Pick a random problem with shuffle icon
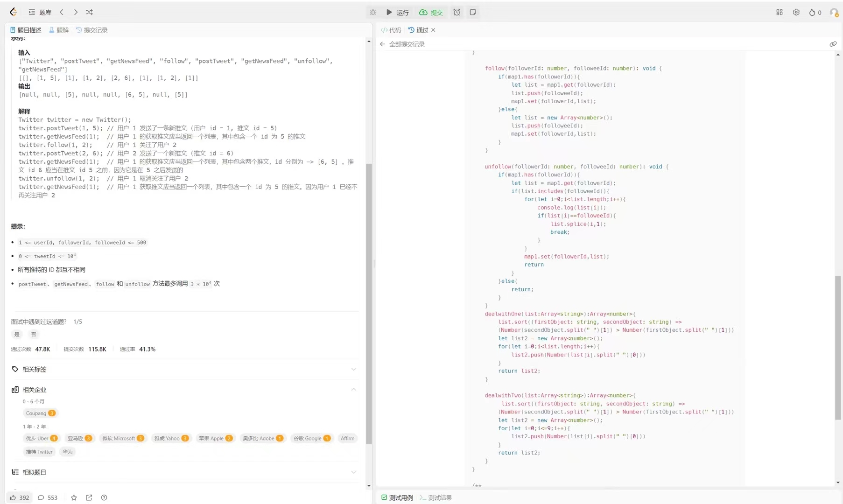This screenshot has height=504, width=843. [x=90, y=12]
